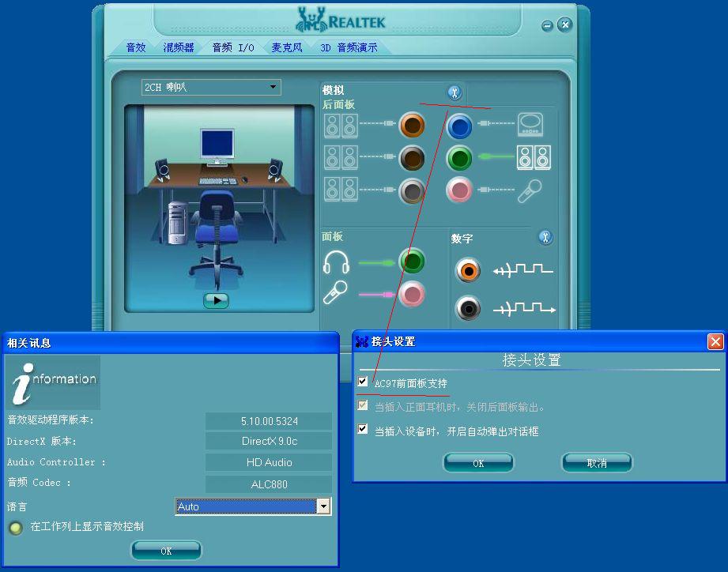Click the black rear panel speaker jack

(412, 157)
